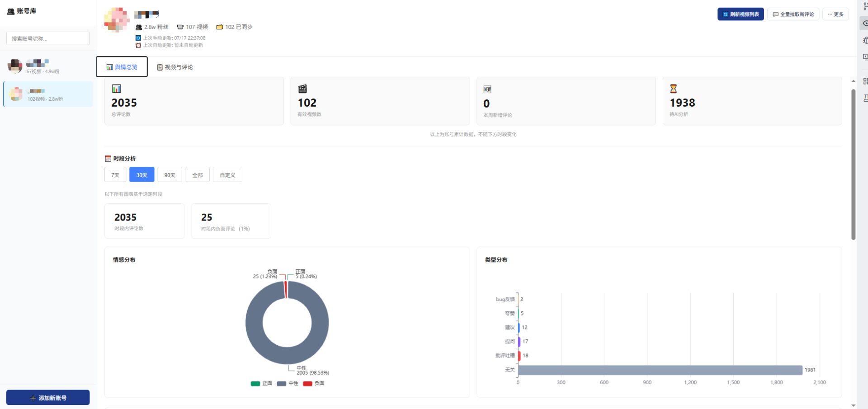The image size is (868, 409).
Task: Toggle the red 负面 legend swatch
Action: coord(308,384)
